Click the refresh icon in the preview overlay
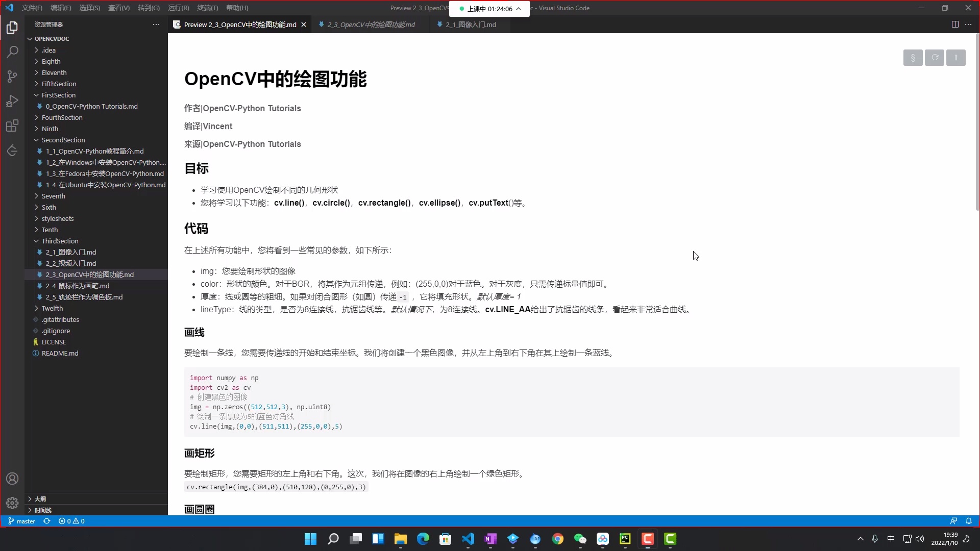This screenshot has height=551, width=980. click(x=935, y=57)
